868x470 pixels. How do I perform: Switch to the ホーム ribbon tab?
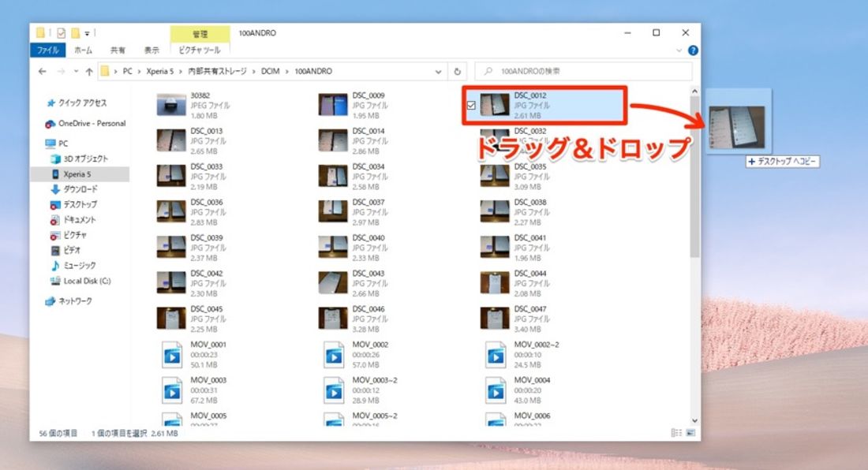click(83, 50)
